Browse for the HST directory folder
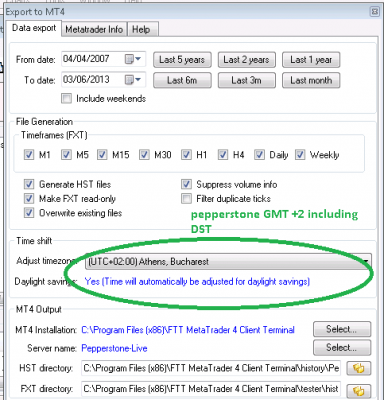This screenshot has width=384, height=400. (359, 369)
